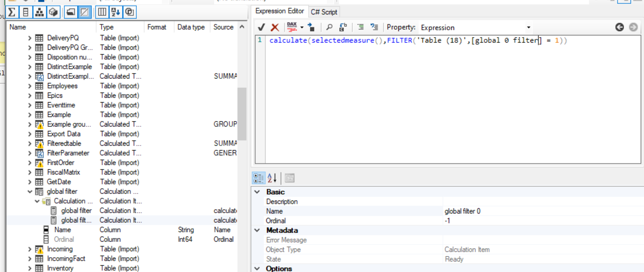Click the go-to-definition arrow icon

click(311, 27)
